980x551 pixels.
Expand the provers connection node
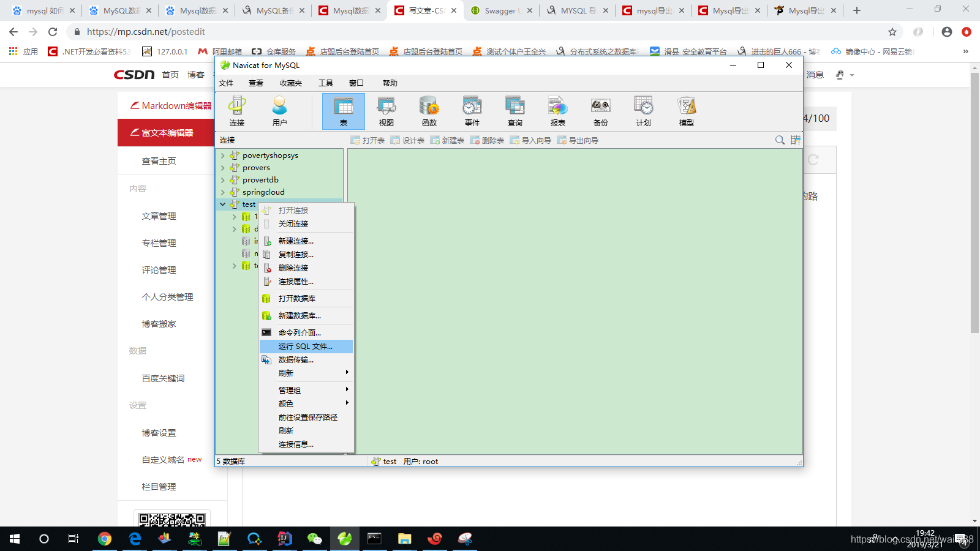(223, 168)
